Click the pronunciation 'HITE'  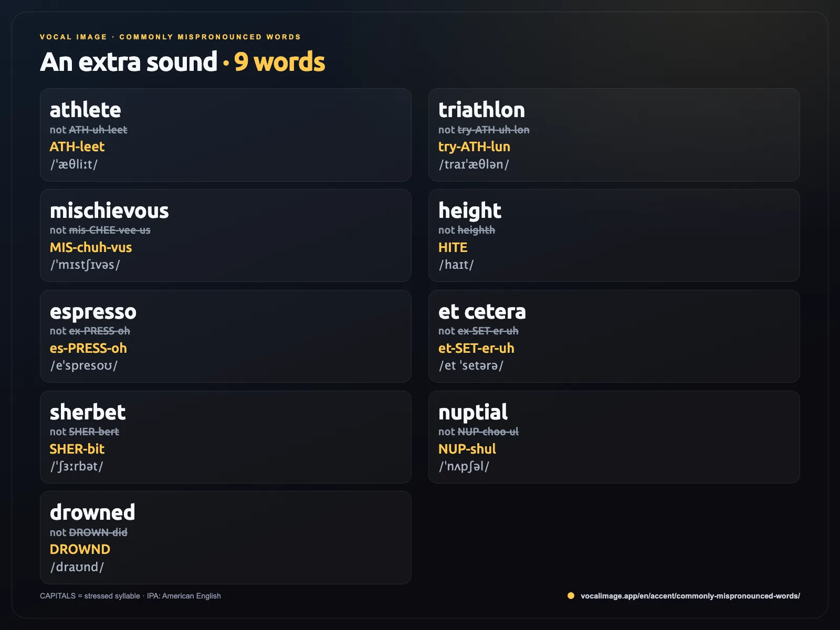pyautogui.click(x=453, y=247)
